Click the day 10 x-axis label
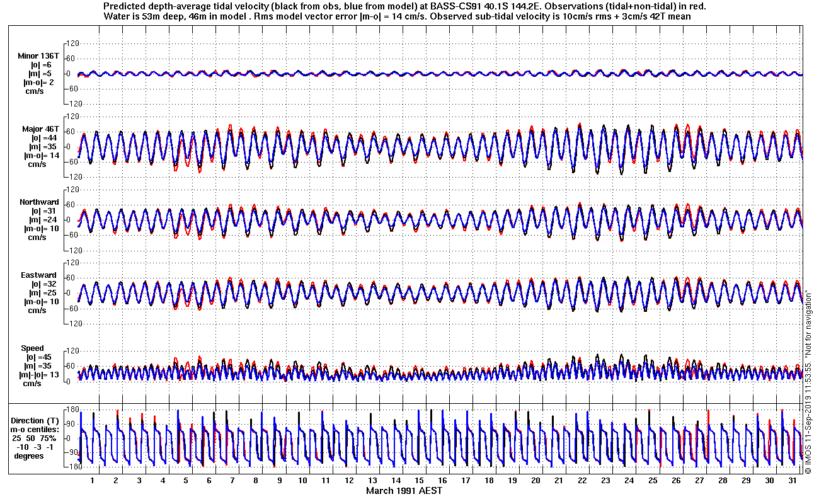Image resolution: width=819 pixels, height=504 pixels. click(x=302, y=480)
